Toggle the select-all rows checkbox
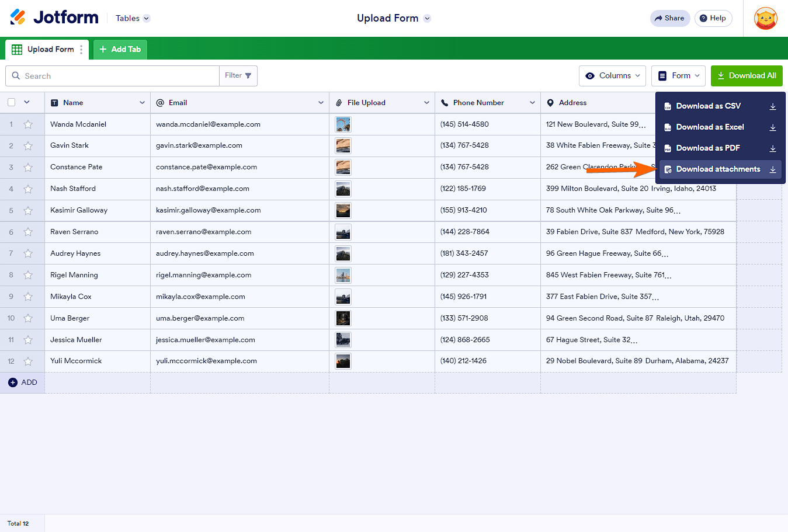 (x=12, y=103)
